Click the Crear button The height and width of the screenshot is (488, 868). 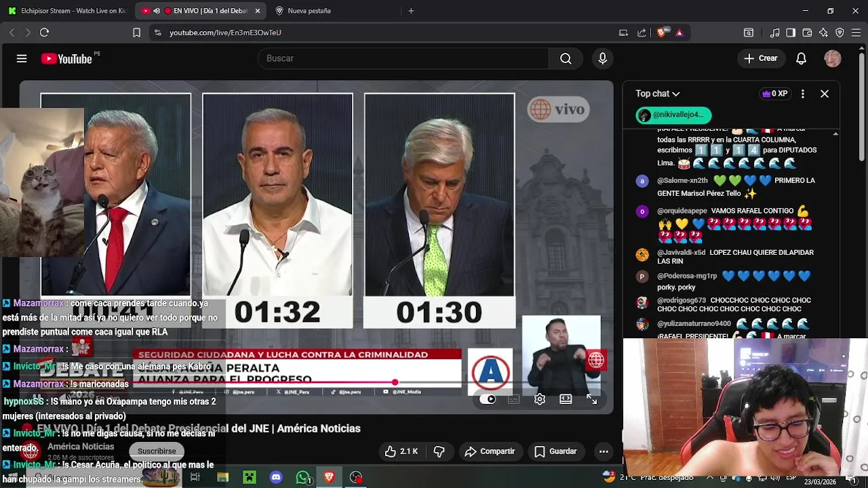(760, 58)
